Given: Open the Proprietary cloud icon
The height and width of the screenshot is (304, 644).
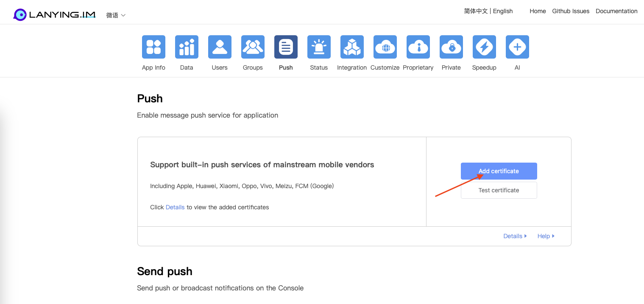Looking at the screenshot, I should 418,47.
